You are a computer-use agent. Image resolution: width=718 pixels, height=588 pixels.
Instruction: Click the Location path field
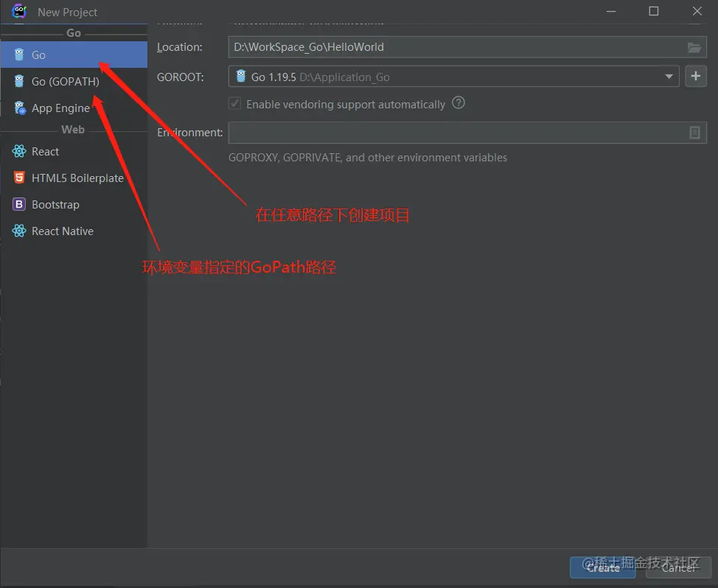coord(467,47)
